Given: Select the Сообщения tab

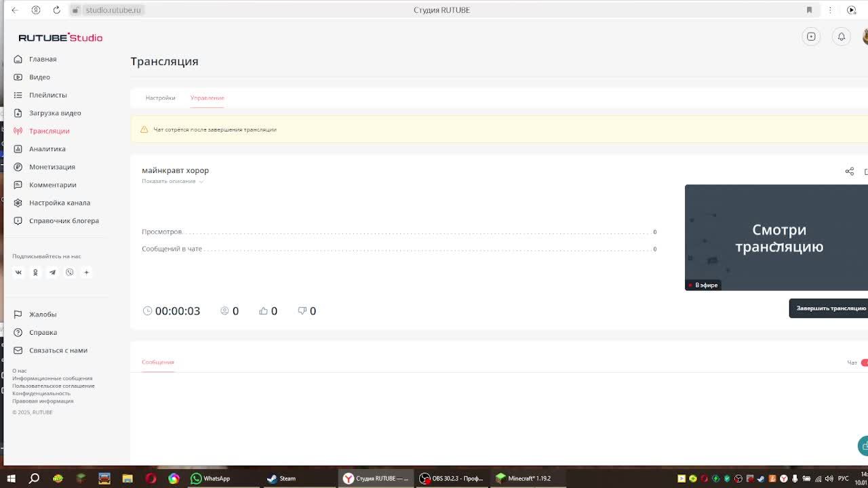Looking at the screenshot, I should click(x=158, y=362).
